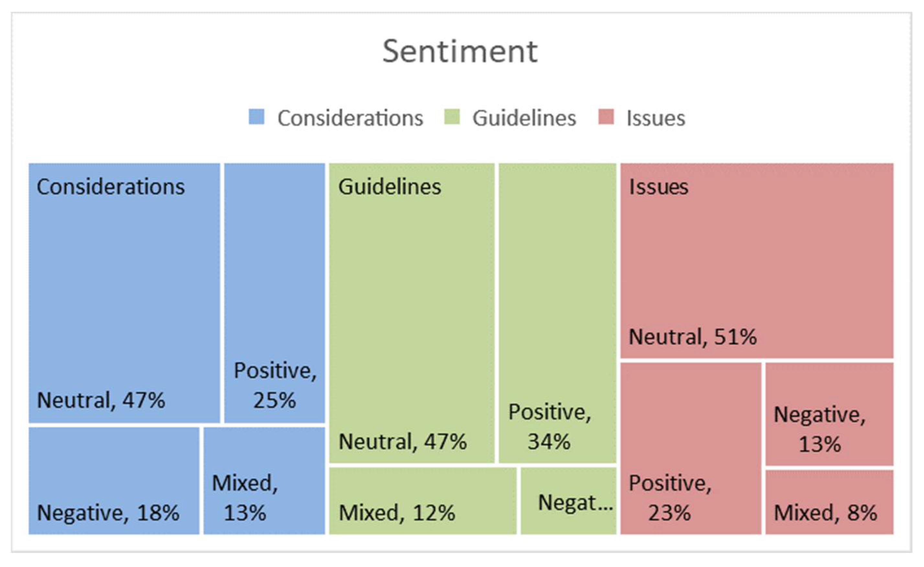Click the blue Considerations legend swatch
Screen dimensions: 924x567
point(257,117)
